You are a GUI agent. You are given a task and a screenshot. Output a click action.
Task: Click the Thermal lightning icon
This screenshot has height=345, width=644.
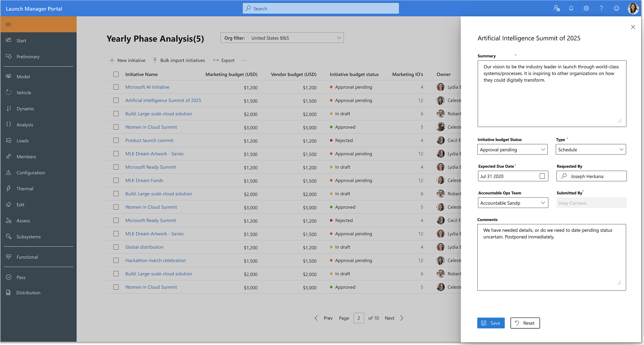point(9,188)
